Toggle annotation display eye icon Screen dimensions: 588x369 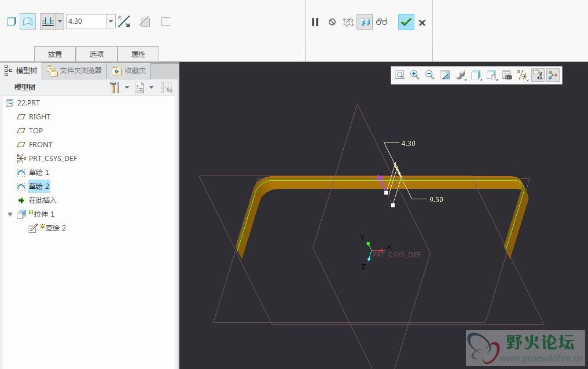tap(538, 75)
